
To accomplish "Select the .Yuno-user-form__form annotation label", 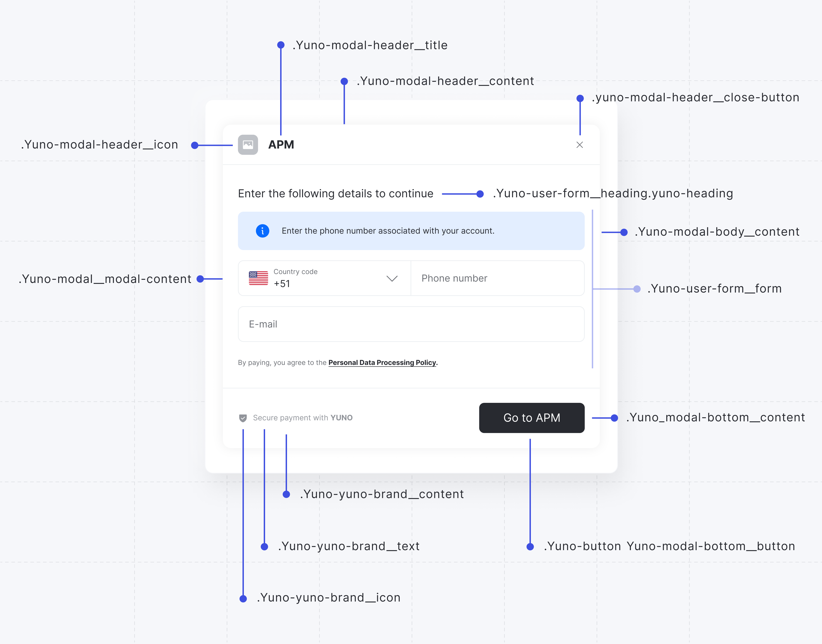I will click(714, 289).
